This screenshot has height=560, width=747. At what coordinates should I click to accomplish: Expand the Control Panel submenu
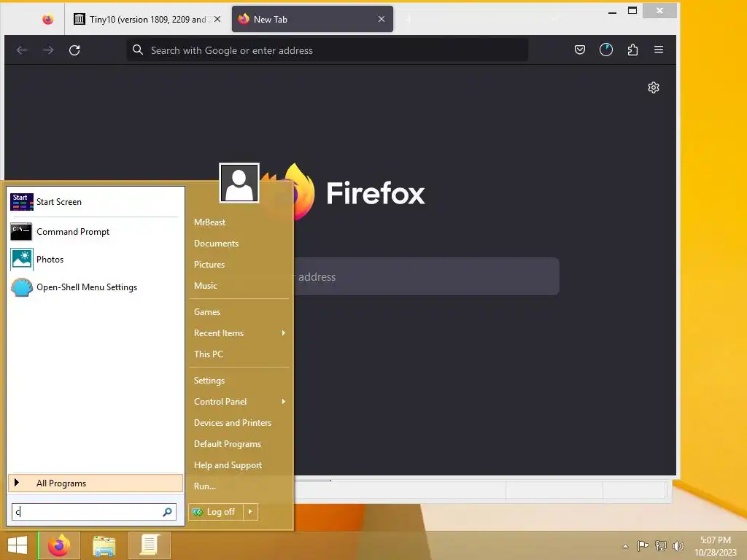[239, 402]
